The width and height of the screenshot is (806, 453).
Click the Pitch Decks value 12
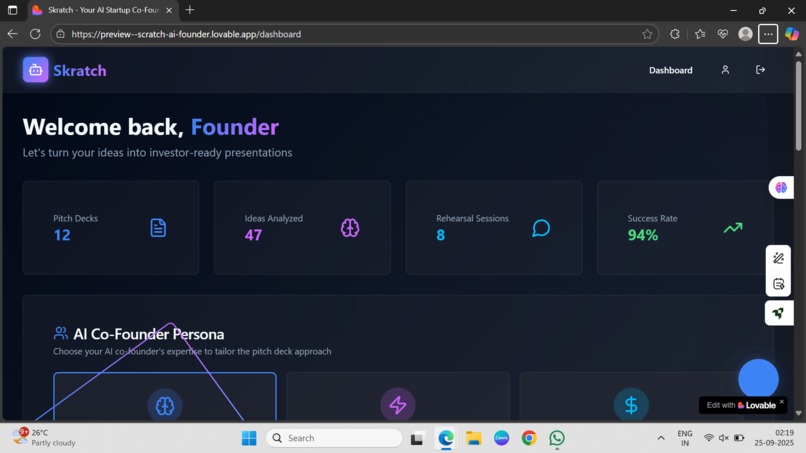click(62, 235)
